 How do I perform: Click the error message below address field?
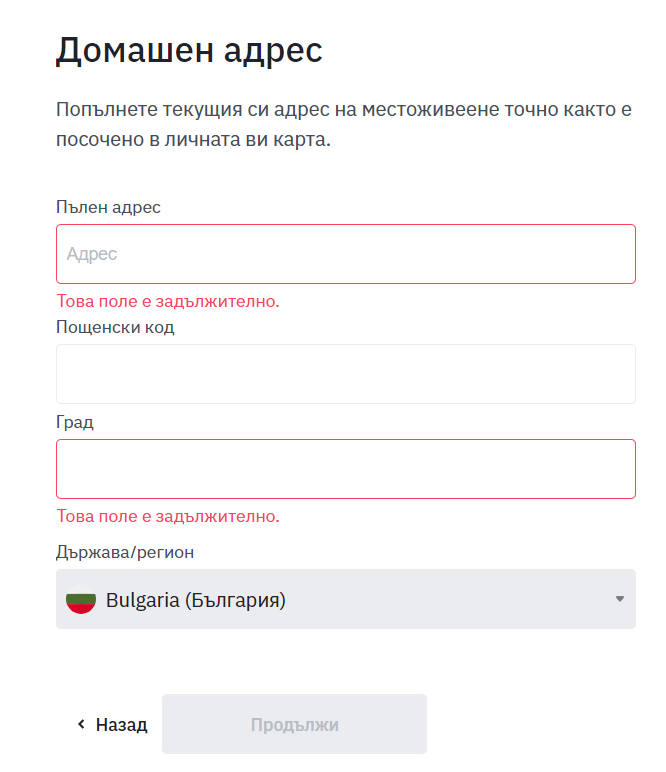168,301
